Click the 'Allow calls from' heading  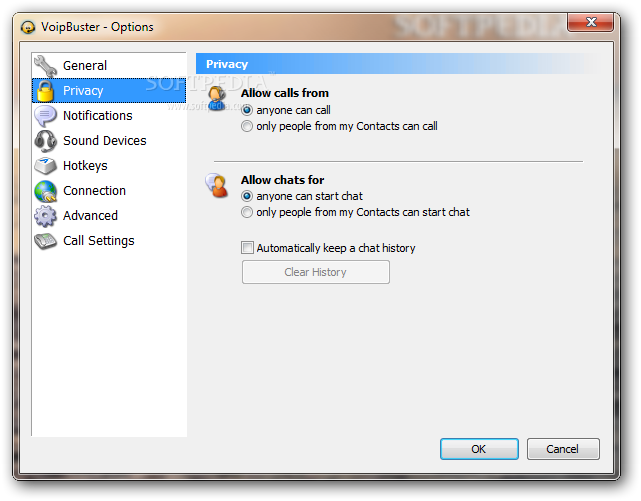coord(285,93)
